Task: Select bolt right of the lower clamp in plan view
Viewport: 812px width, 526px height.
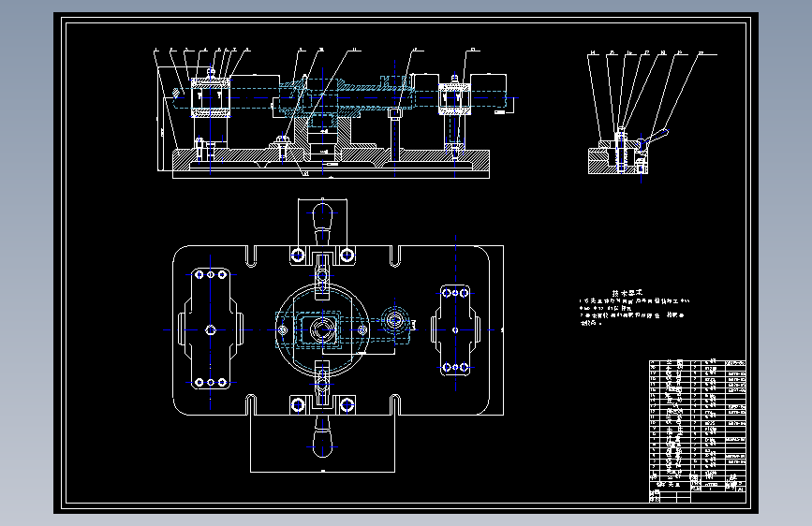Action: pos(347,405)
